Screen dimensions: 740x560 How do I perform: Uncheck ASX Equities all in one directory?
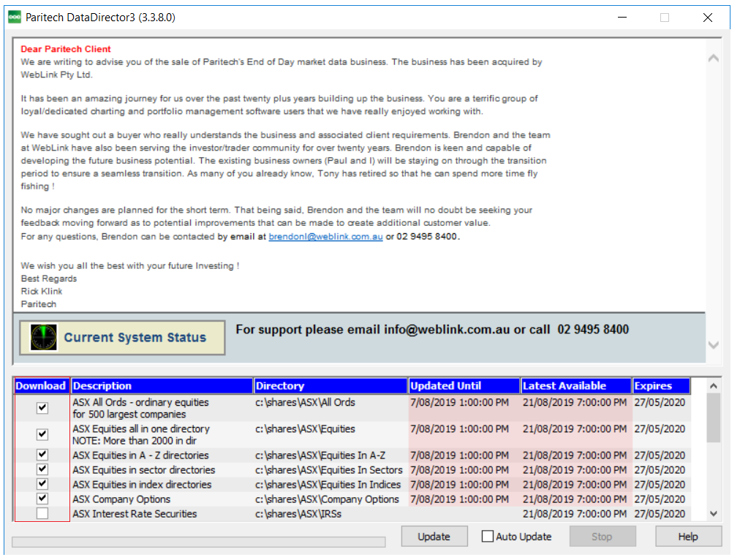click(42, 434)
